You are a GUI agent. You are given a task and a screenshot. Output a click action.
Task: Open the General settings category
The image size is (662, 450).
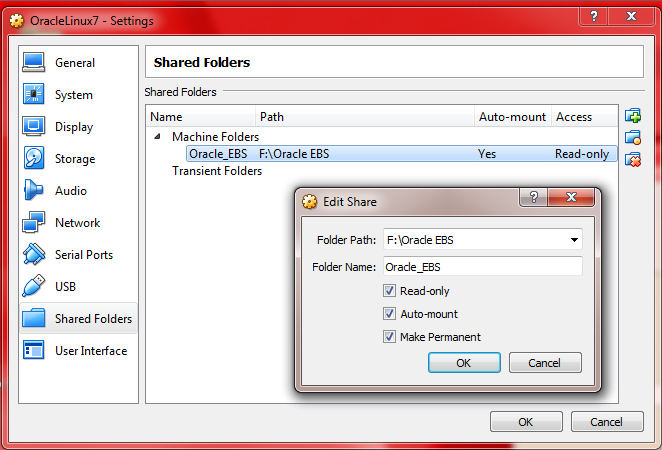pyautogui.click(x=79, y=62)
